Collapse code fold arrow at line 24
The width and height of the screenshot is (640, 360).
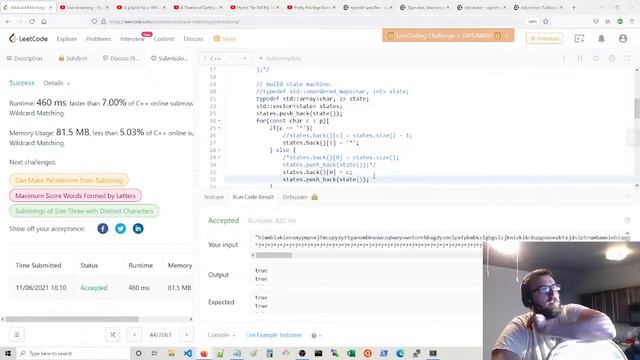point(219,121)
